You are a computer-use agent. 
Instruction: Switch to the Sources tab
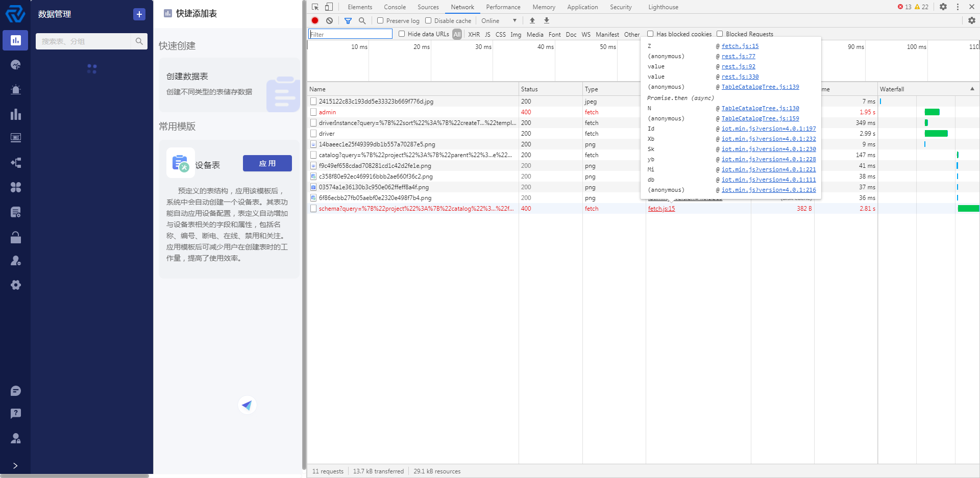(x=428, y=7)
